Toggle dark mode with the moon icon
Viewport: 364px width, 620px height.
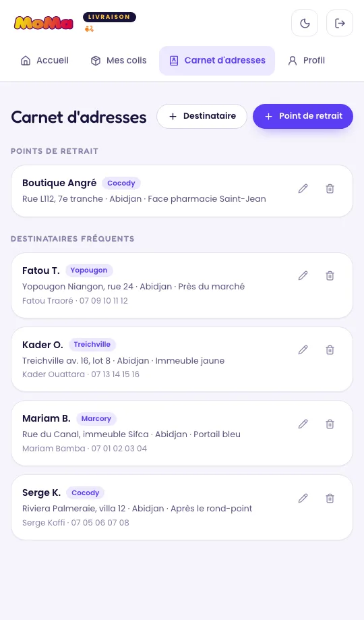tap(304, 23)
